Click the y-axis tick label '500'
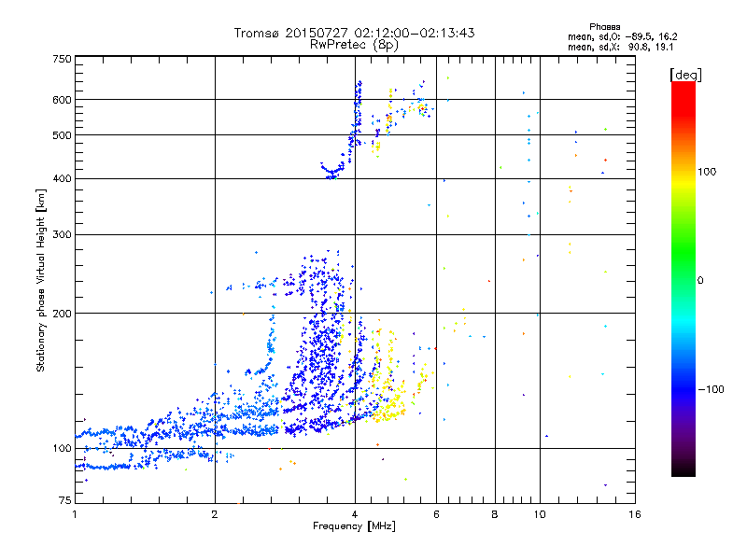Image resolution: width=747 pixels, height=560 pixels. click(x=62, y=135)
